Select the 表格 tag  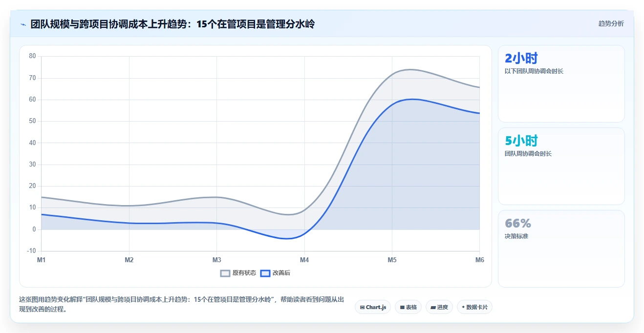tap(408, 307)
